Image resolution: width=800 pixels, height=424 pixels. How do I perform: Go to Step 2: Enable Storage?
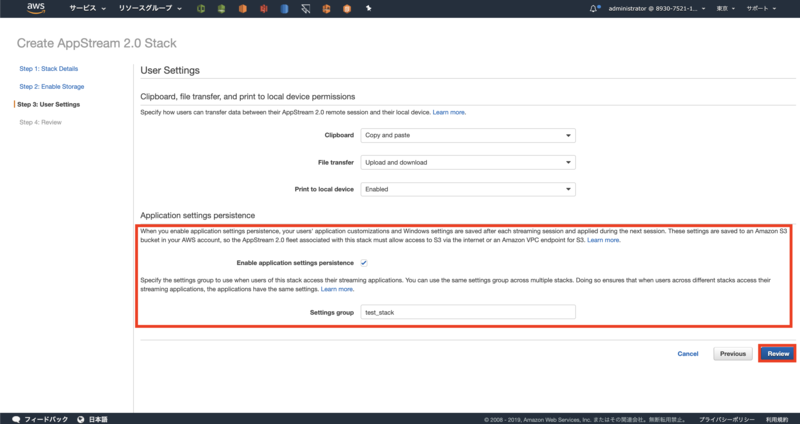tap(52, 86)
